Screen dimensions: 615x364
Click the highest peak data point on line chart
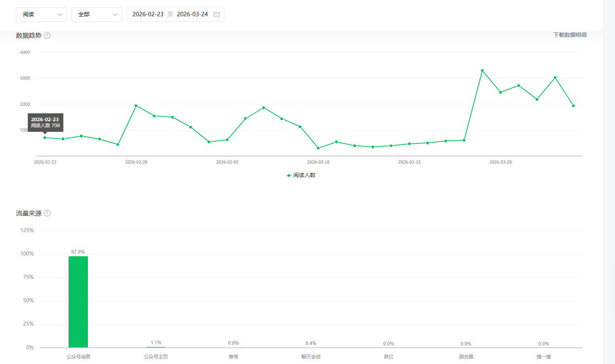pyautogui.click(x=482, y=71)
